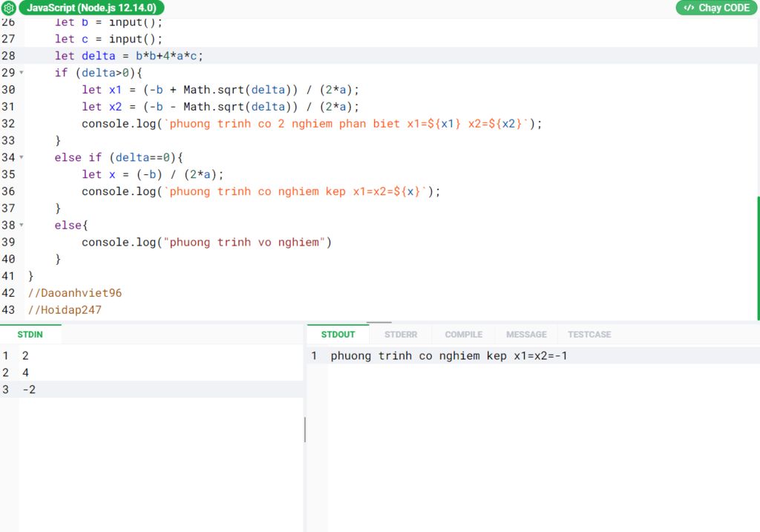
Task: Click the code 'else if (delta==0){'
Action: (119, 157)
